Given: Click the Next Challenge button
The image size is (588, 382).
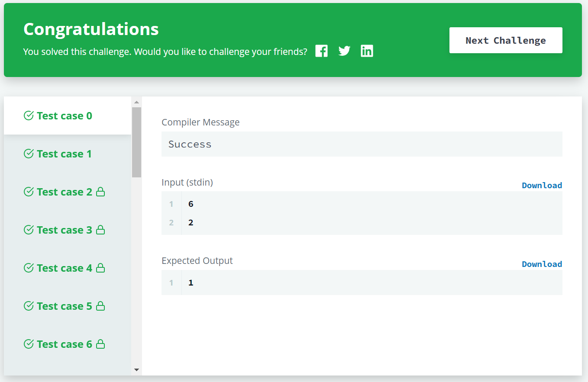Looking at the screenshot, I should click(x=506, y=40).
